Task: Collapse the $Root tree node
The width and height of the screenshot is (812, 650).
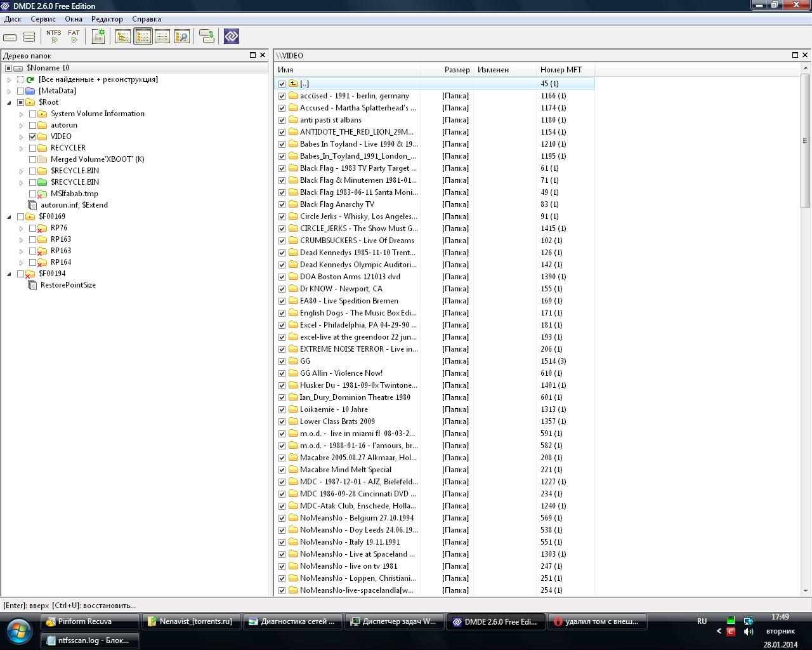Action: point(10,102)
